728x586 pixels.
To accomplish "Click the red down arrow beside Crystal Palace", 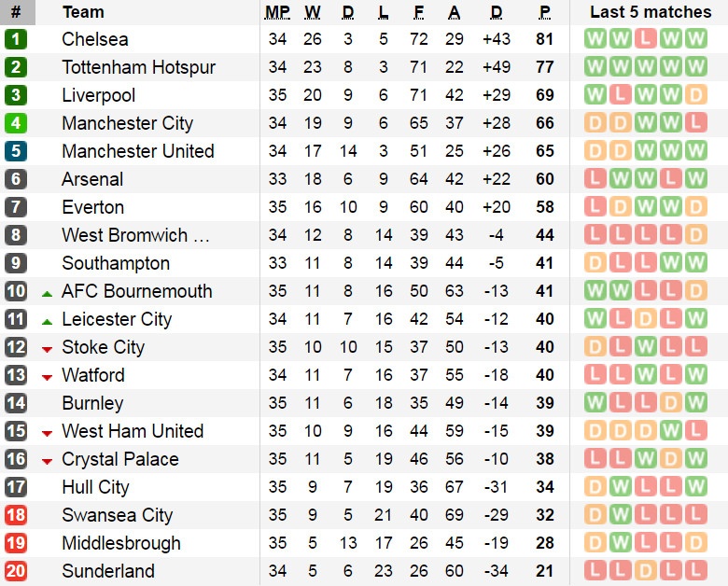I will pos(47,460).
